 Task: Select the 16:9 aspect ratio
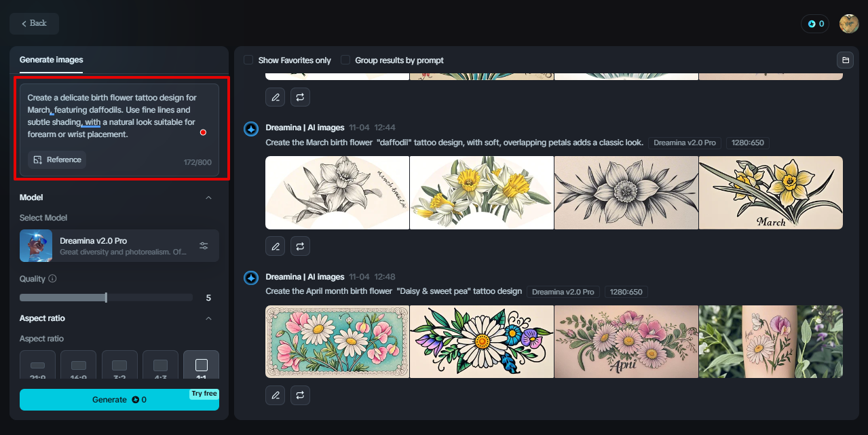pos(79,366)
